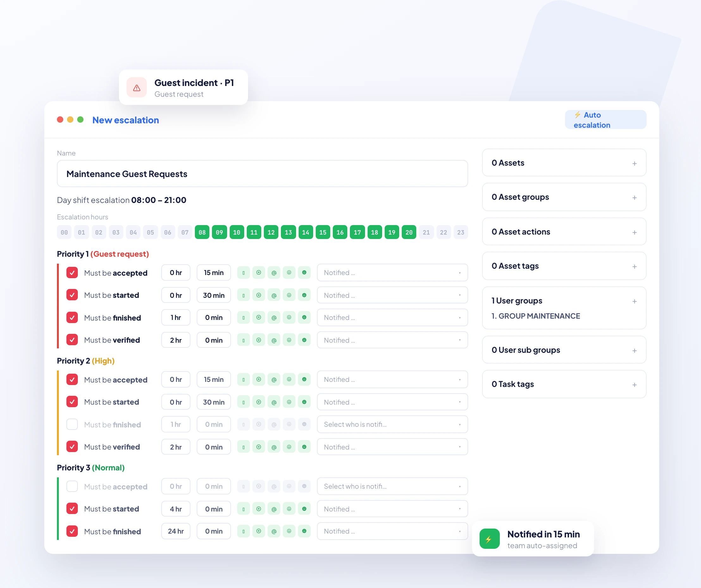701x588 pixels.
Task: Open Notified dropdown for Priority 3 finished
Action: pos(392,531)
